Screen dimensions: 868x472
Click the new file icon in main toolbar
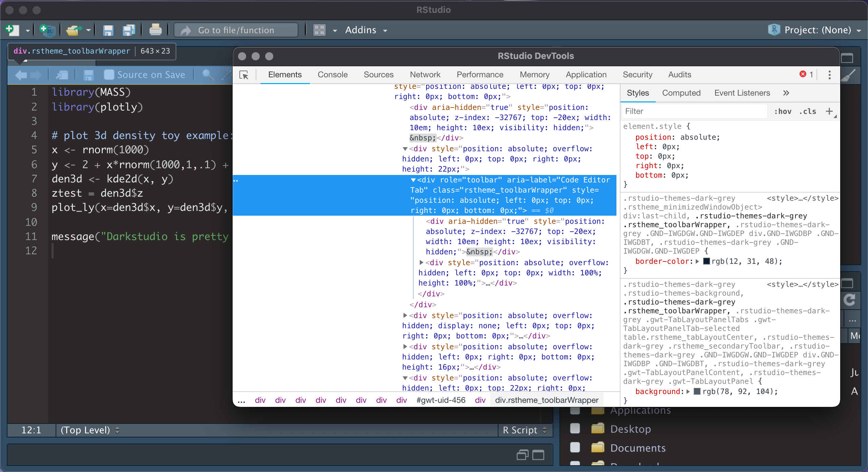(13, 30)
